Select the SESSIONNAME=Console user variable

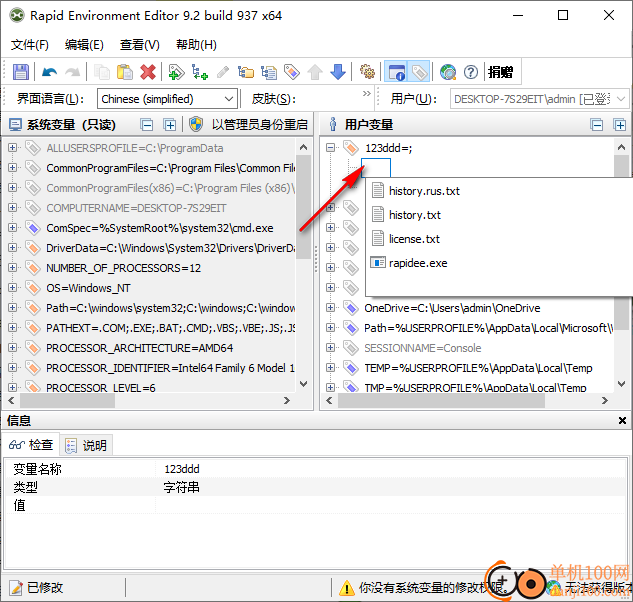423,348
